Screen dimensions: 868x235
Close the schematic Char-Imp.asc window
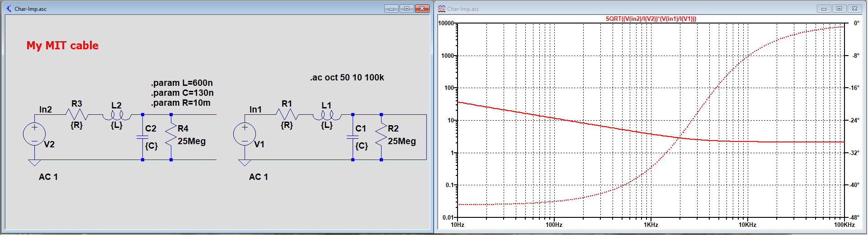coord(422,9)
